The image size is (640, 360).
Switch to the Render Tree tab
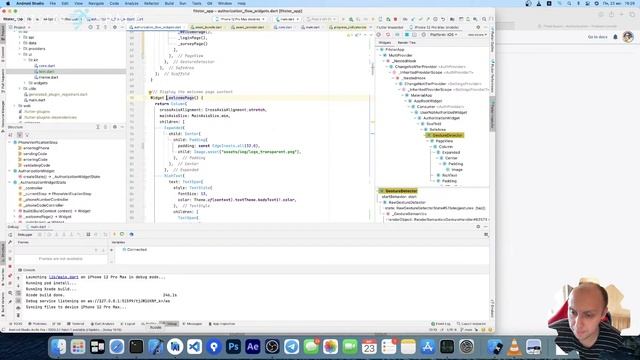(407, 42)
